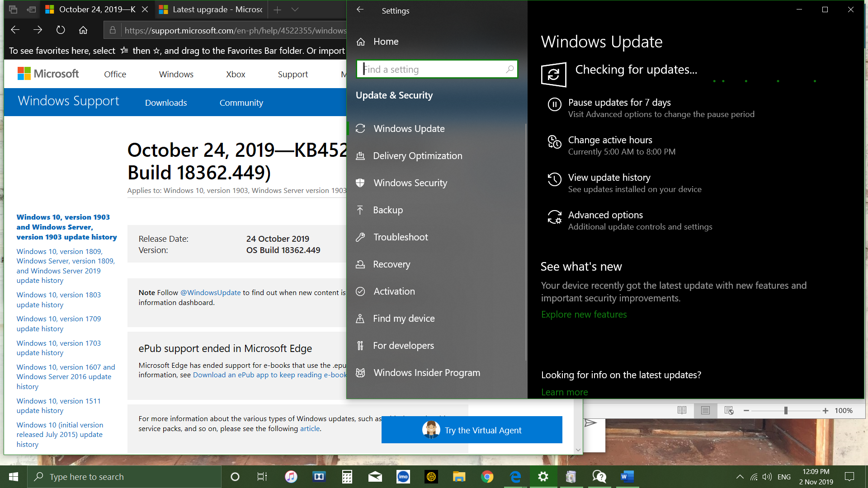
Task: Show hidden system tray icons
Action: [740, 477]
